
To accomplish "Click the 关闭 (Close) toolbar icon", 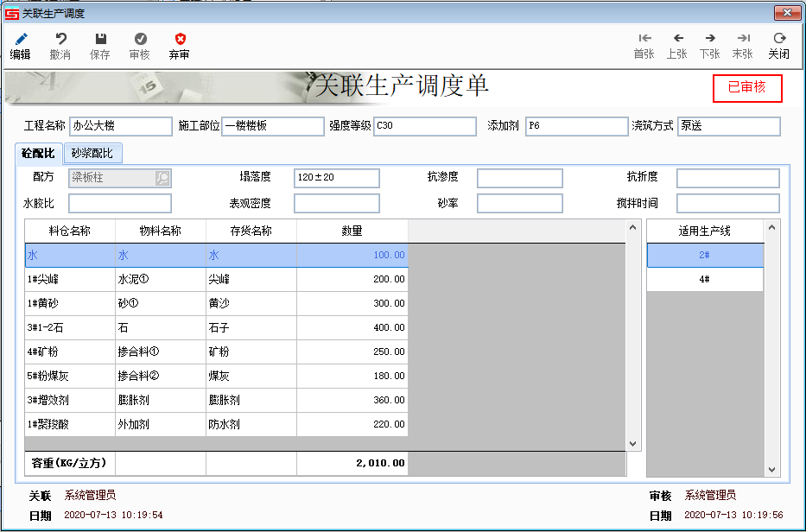I will [778, 40].
